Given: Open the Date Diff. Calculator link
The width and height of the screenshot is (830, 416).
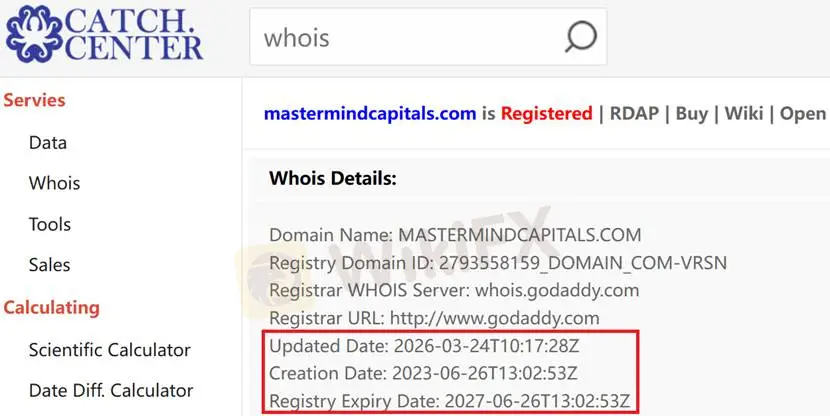Looking at the screenshot, I should click(x=111, y=391).
